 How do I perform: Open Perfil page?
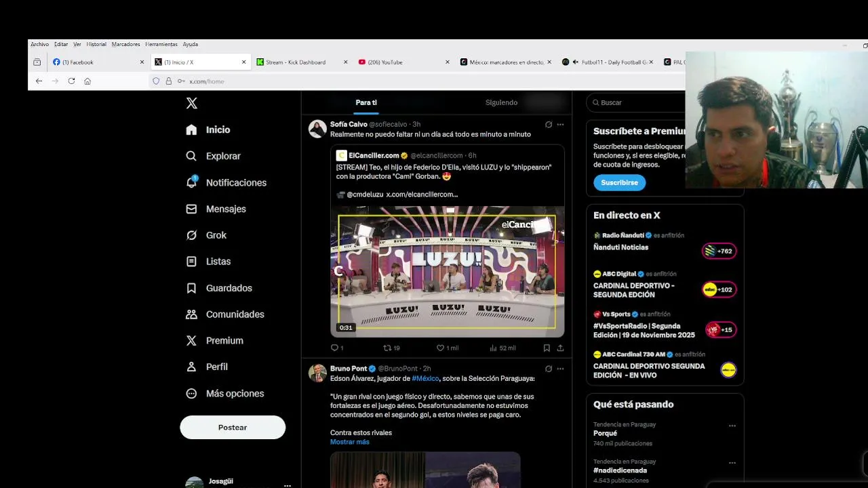click(207, 367)
